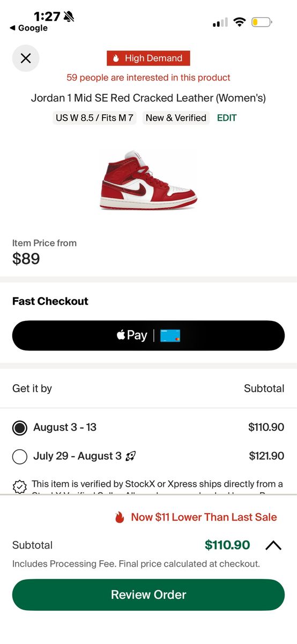Select the July 29 - August 3 delivery option
This screenshot has width=297, height=644.
[x=148, y=456]
